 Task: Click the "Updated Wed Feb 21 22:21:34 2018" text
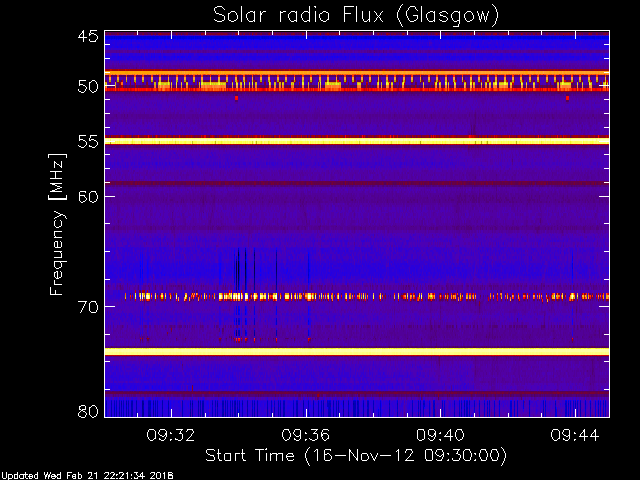[87, 476]
